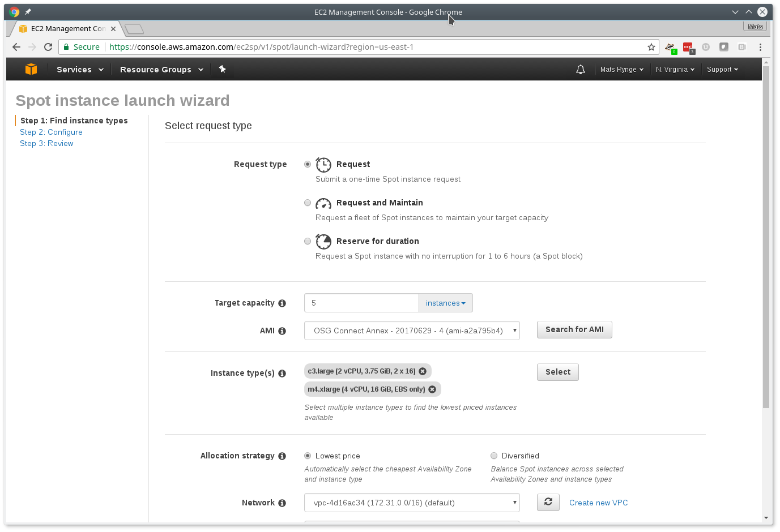Open the Support menu
Viewport: 780px width, 532px height.
tap(722, 70)
